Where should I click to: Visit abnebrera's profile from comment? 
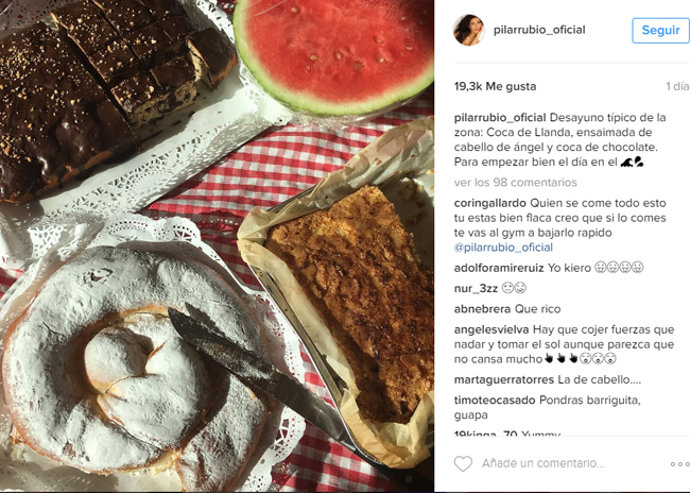tap(482, 309)
